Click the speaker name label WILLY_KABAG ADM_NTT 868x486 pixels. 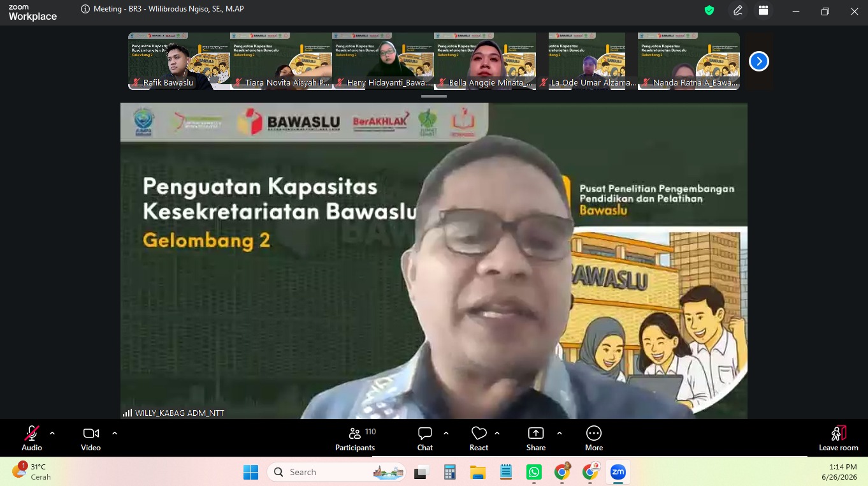(x=180, y=413)
